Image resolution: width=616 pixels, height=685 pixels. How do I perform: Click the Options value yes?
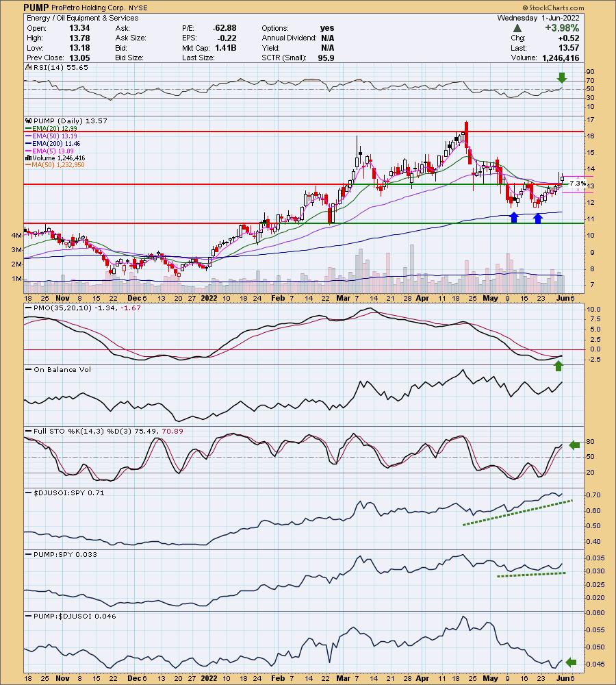pos(327,28)
